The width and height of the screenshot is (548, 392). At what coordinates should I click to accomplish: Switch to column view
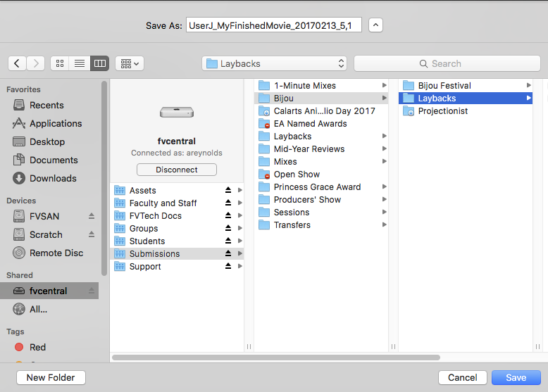coord(99,63)
